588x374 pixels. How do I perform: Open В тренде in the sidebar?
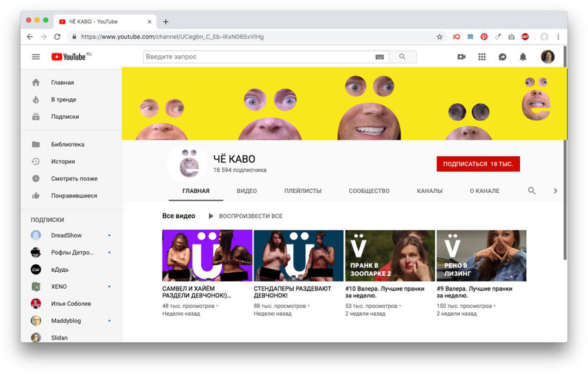pos(64,100)
